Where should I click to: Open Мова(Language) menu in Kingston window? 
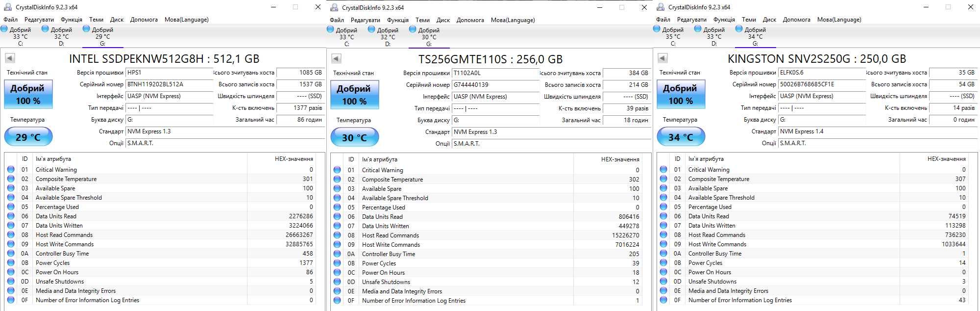839,20
